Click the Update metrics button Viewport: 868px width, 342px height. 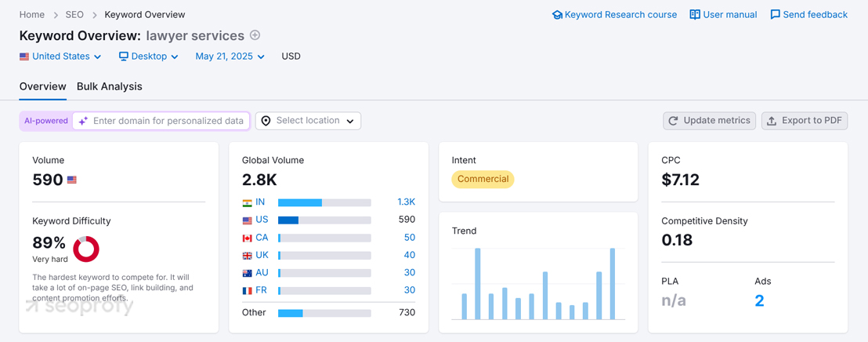tap(709, 121)
